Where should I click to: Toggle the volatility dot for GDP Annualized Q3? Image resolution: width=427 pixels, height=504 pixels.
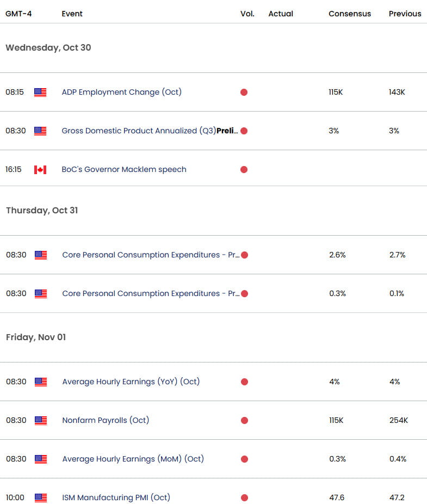click(244, 131)
